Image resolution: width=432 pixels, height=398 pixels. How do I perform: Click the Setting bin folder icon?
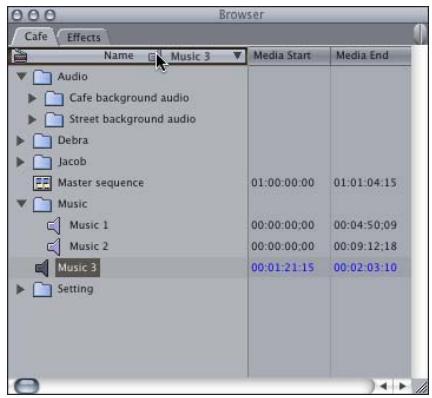pos(42,290)
